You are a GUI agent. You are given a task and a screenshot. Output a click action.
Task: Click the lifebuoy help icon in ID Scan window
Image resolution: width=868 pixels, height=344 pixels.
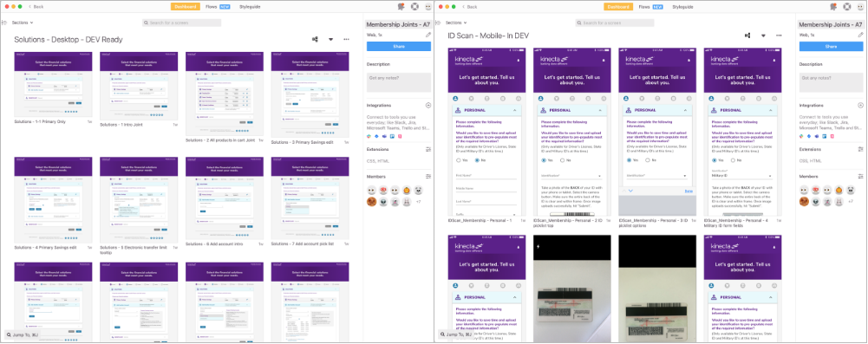(x=847, y=7)
